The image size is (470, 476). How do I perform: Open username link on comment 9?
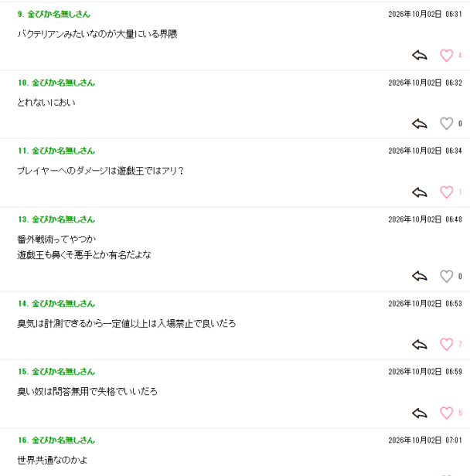pos(59,14)
